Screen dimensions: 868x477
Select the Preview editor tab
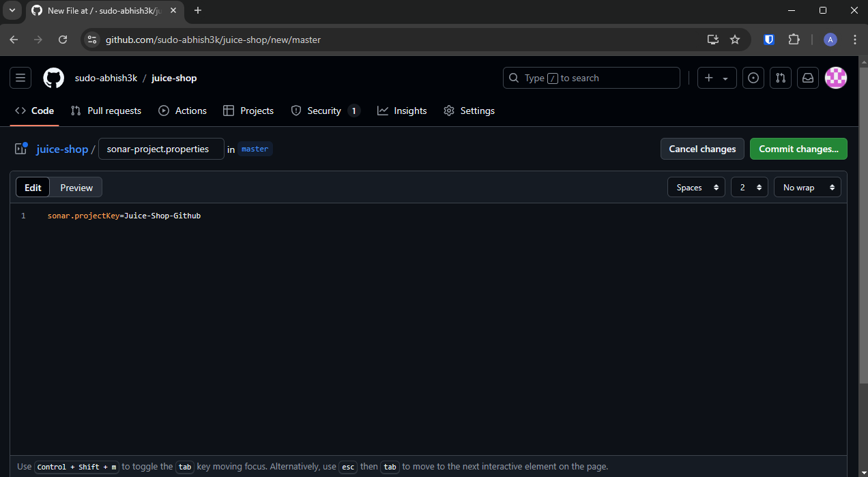[76, 188]
